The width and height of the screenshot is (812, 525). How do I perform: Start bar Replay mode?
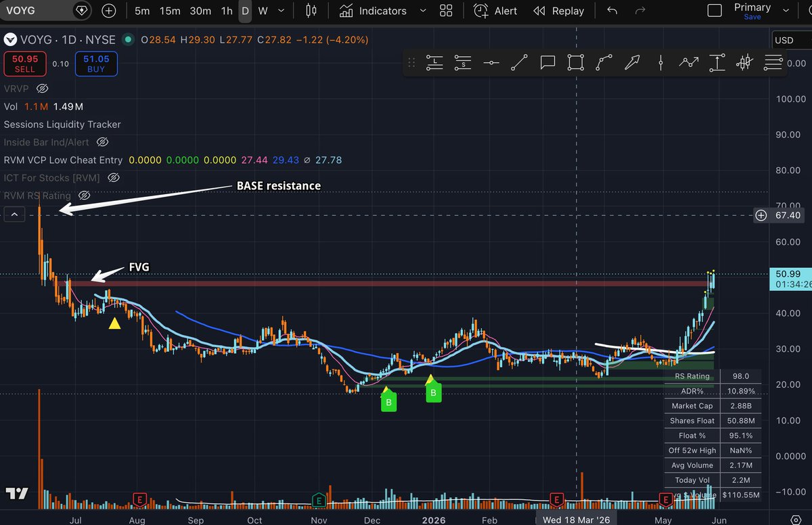[x=558, y=11]
